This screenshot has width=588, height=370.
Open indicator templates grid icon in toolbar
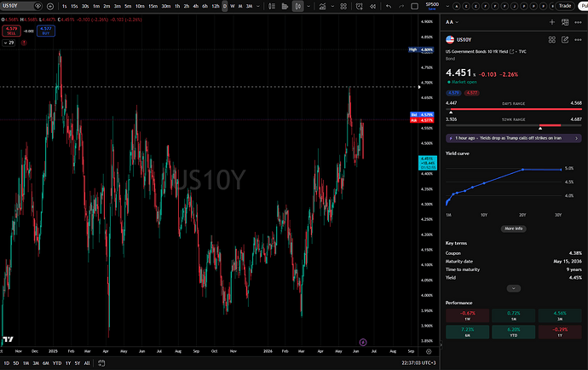point(343,6)
